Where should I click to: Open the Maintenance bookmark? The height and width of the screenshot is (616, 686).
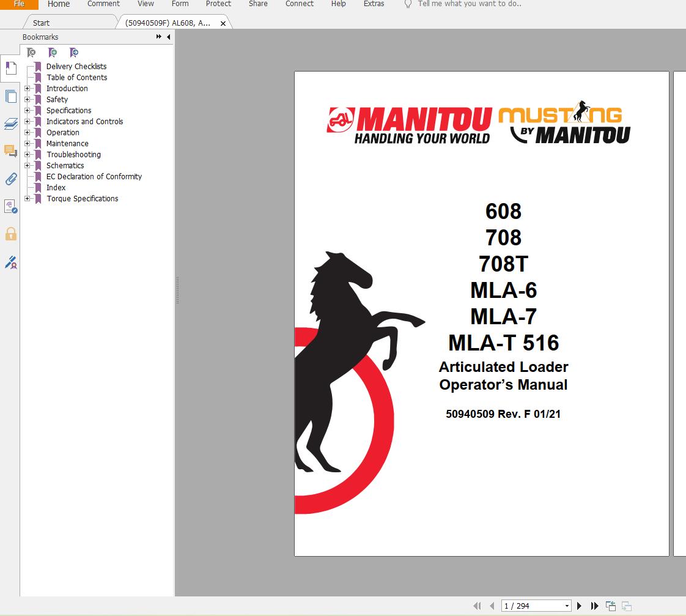[67, 143]
